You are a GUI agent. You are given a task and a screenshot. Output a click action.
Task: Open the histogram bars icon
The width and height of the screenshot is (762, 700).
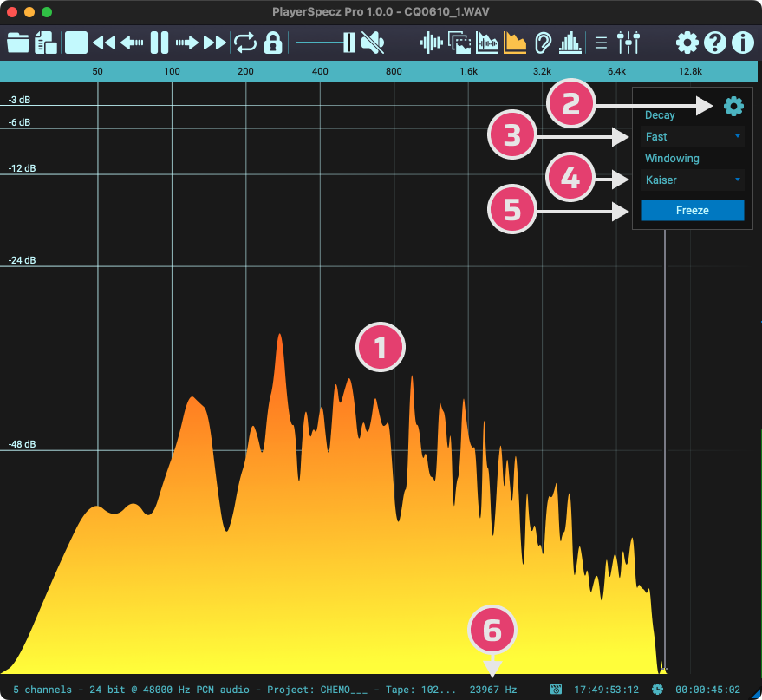569,43
